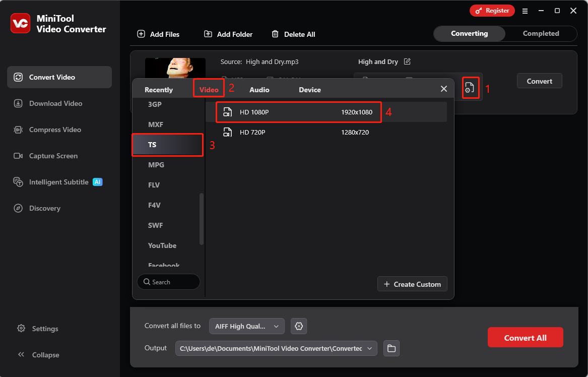Open the hamburger menu
Viewport: 588px width, 377px height.
[x=525, y=10]
